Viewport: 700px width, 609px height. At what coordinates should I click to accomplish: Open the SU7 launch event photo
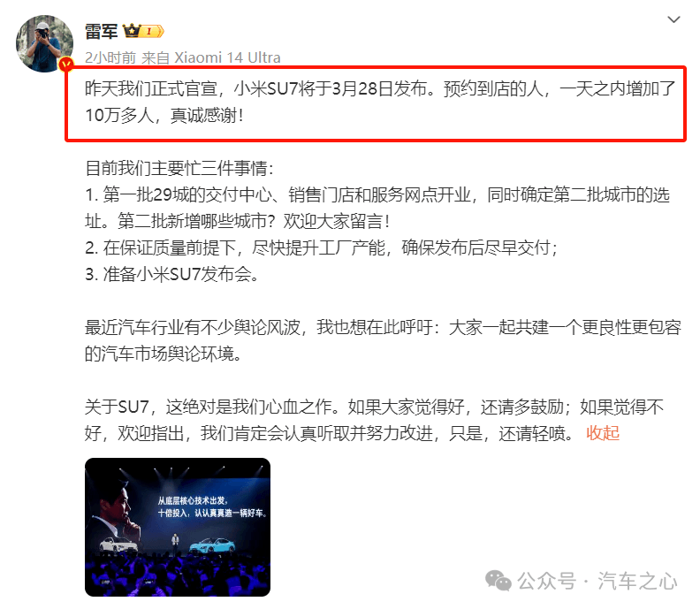178,528
